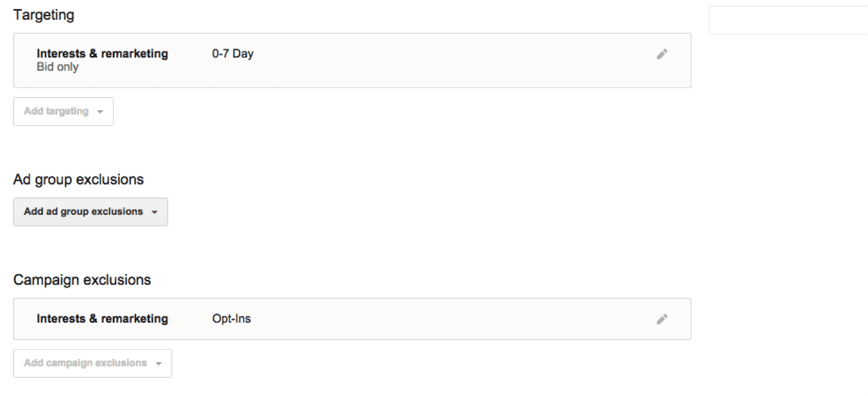Open the Add targeting dropdown

coord(56,112)
